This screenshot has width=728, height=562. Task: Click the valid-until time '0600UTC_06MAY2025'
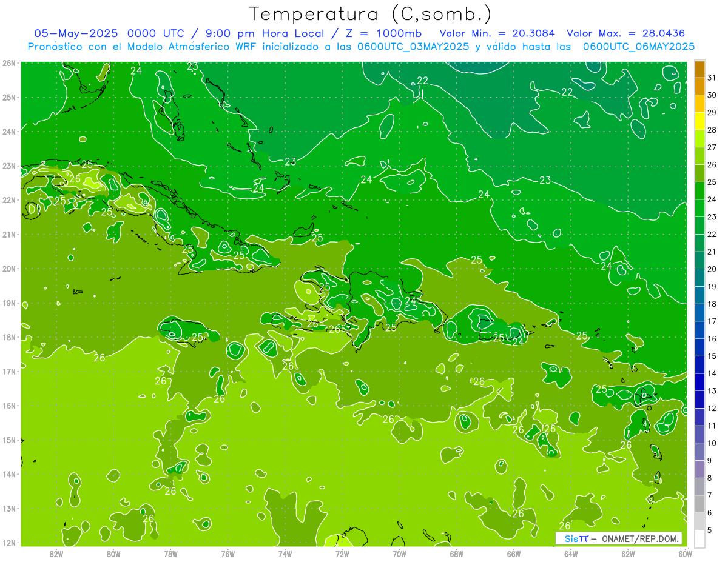pos(639,47)
